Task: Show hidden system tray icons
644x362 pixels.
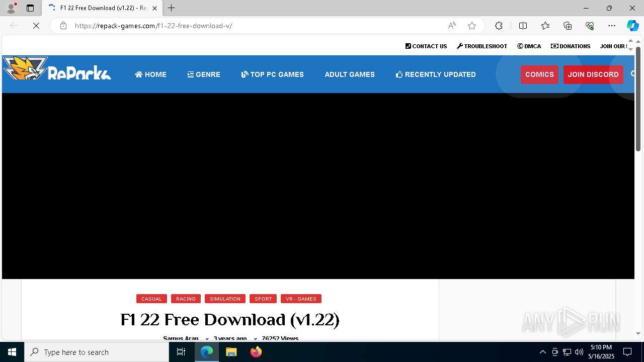Action: tap(542, 352)
